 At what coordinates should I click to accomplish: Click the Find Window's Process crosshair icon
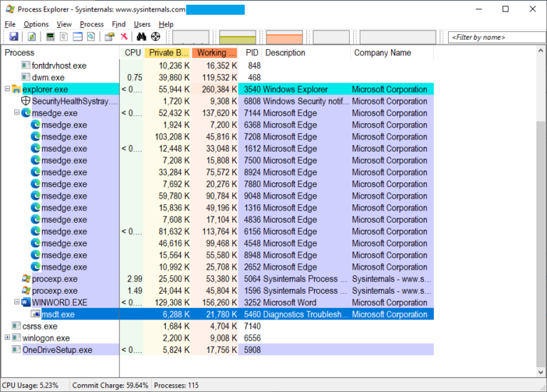pos(155,37)
